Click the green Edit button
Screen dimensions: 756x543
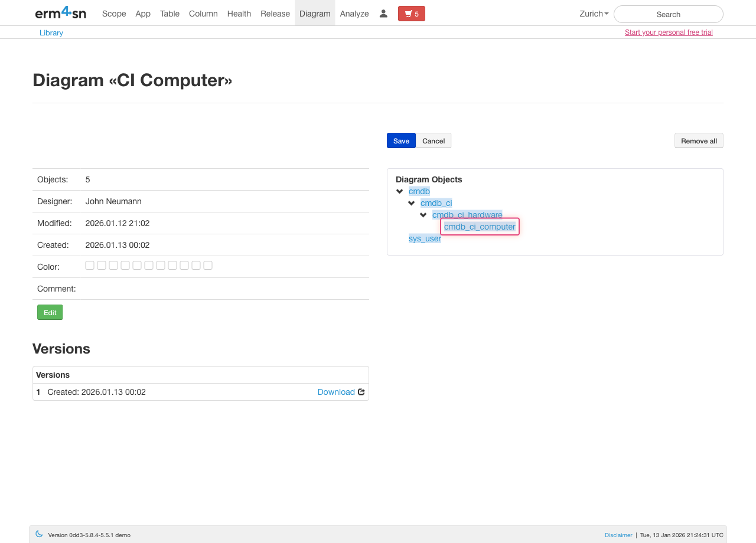coord(50,312)
